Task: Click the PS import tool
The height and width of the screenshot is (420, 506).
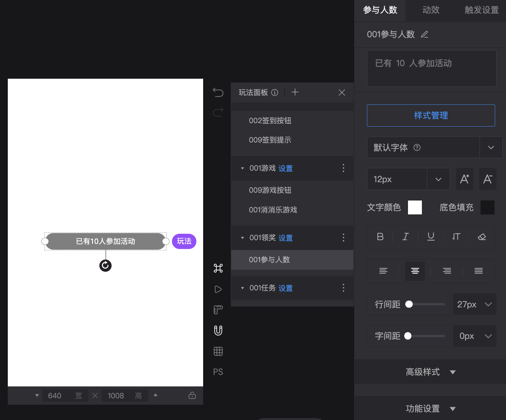Action: click(218, 372)
